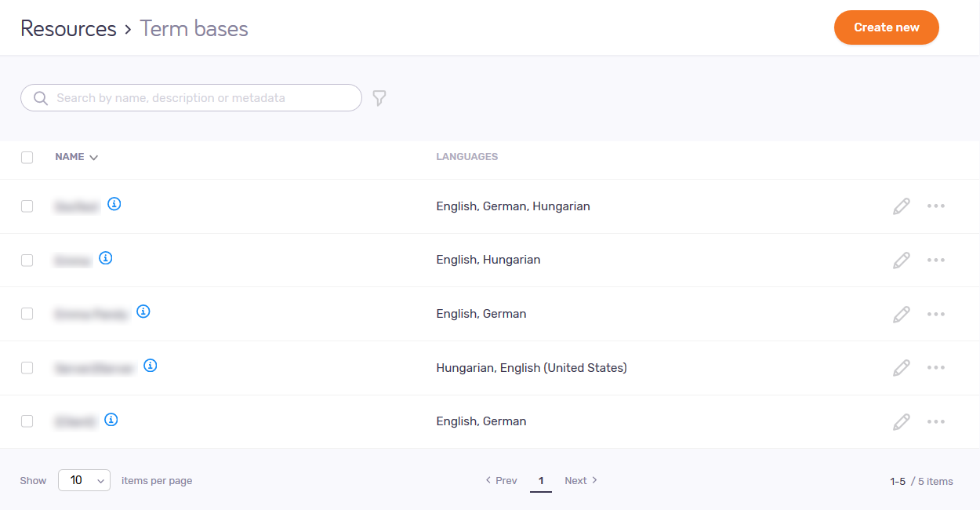Viewport: 980px width, 510px height.
Task: Click the Term bases breadcrumb
Action: pos(194,27)
